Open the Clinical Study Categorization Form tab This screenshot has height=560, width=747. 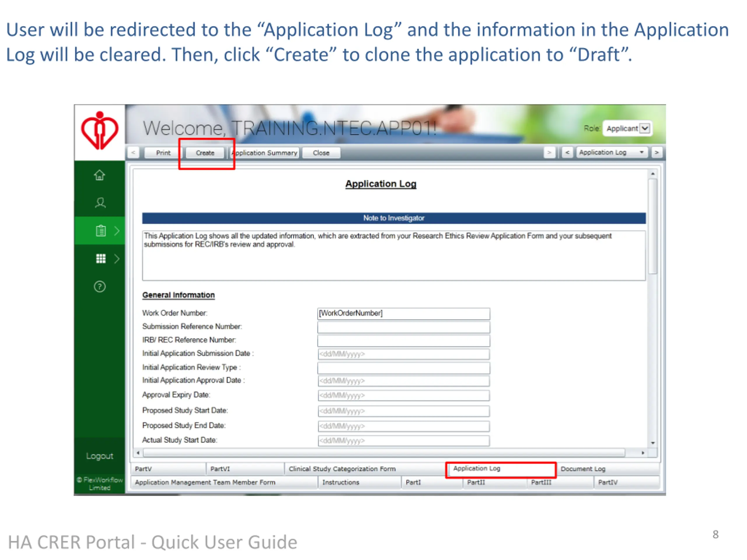[x=342, y=469]
